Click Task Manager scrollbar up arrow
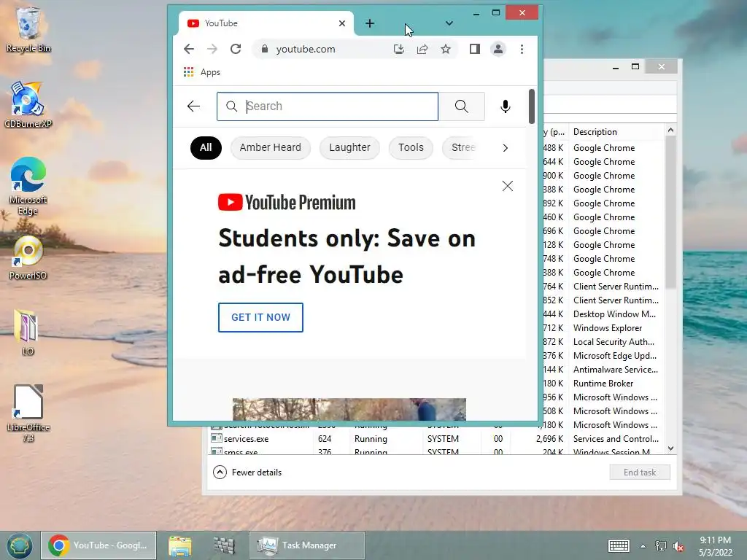Viewport: 747px width, 560px height. (x=671, y=131)
